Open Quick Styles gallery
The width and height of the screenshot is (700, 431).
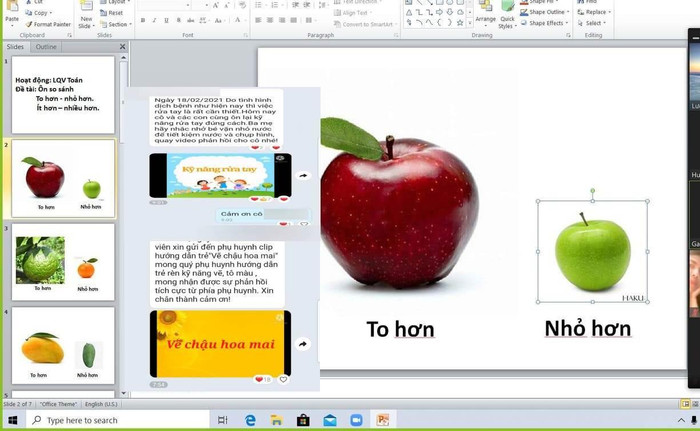(x=507, y=16)
